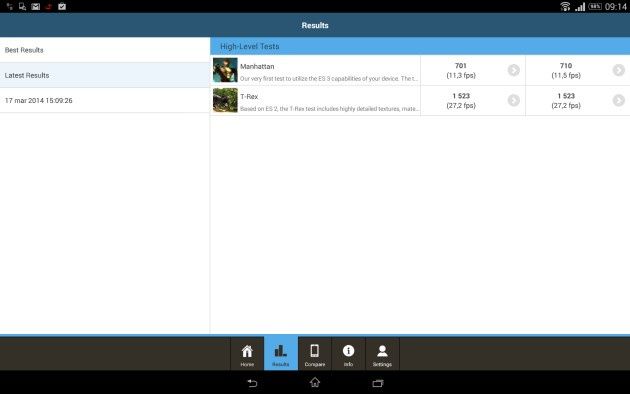Screen dimensions: 630x394
Task: Click the mail notification icon
Action: pyautogui.click(x=36, y=6)
